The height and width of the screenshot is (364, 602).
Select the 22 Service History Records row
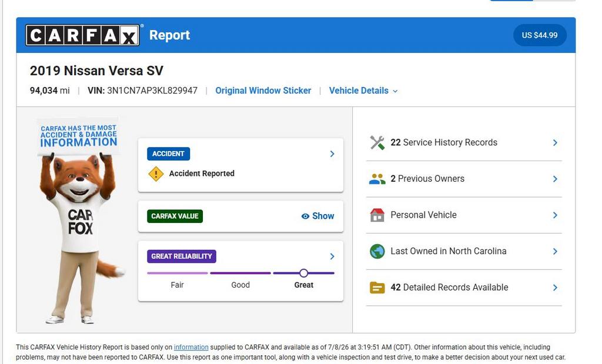(x=464, y=143)
